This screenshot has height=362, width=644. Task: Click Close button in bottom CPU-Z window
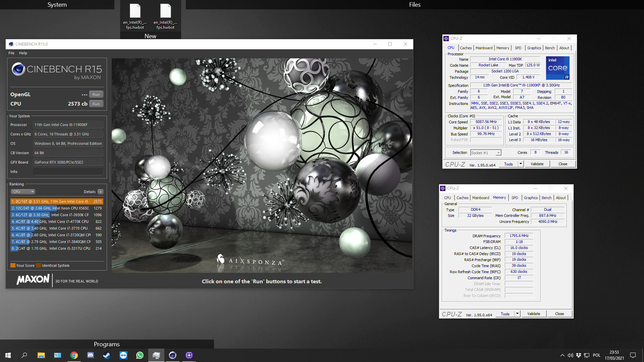[x=559, y=314]
